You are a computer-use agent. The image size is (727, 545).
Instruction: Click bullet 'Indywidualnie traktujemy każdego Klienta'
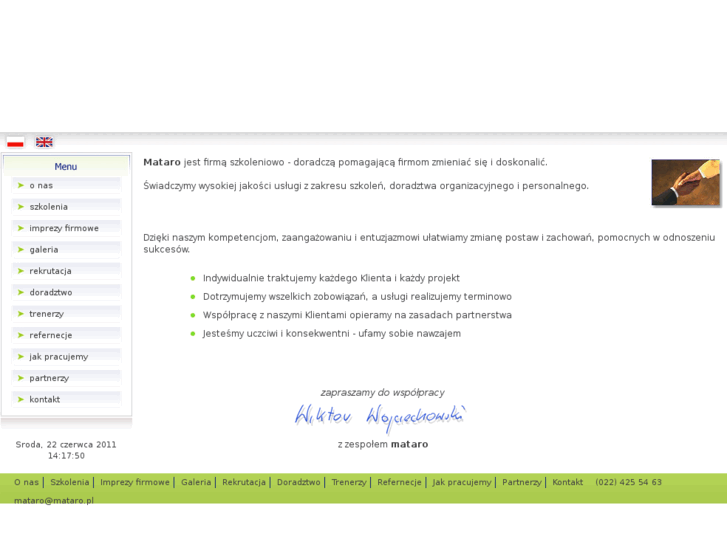[x=331, y=278]
